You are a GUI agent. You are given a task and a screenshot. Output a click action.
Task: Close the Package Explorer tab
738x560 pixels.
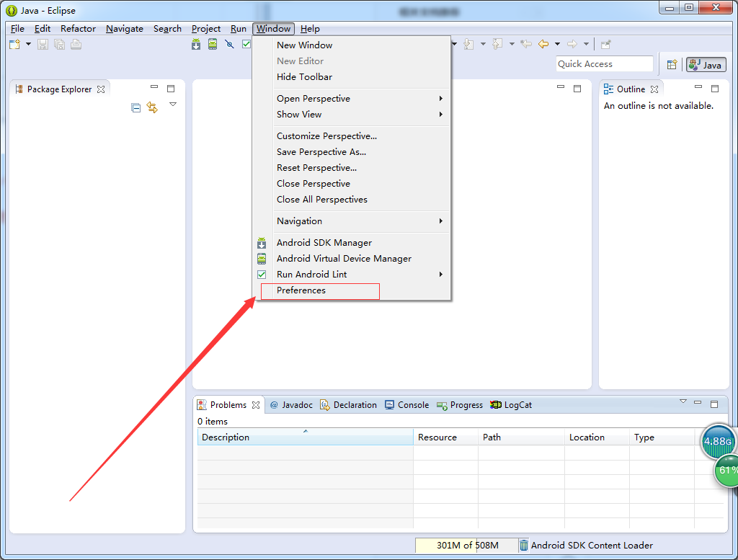tap(101, 89)
